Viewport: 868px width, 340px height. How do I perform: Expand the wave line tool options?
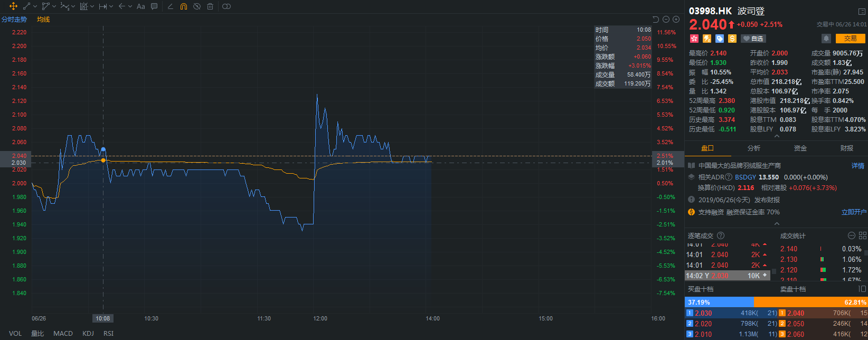click(73, 6)
